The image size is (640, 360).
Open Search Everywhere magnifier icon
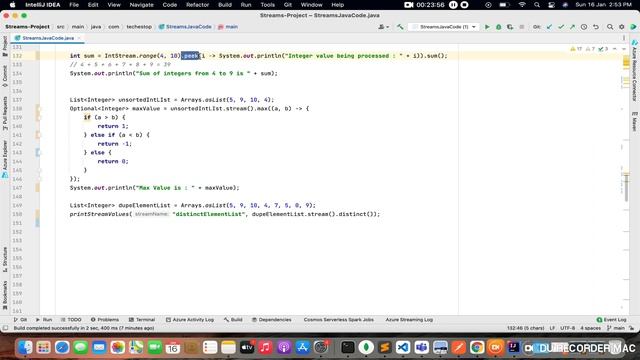click(610, 27)
